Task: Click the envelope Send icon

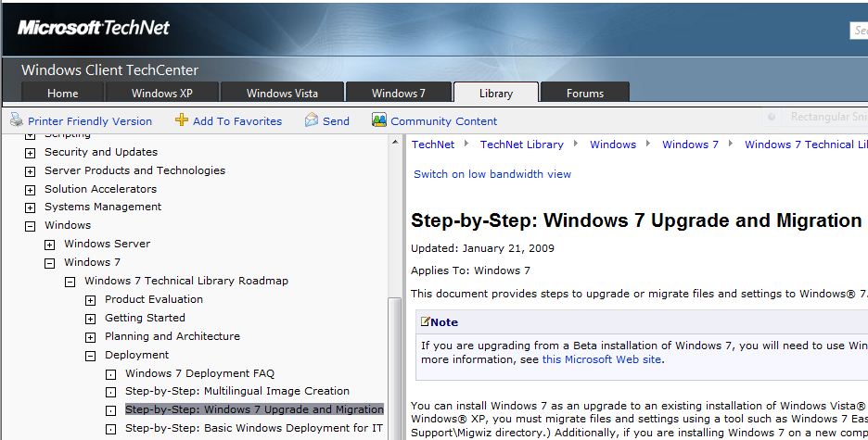Action: 312,119
